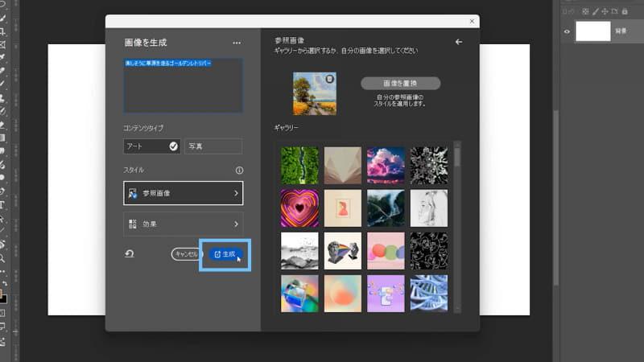Click the back arrow in the 参照画像 panel

click(459, 42)
